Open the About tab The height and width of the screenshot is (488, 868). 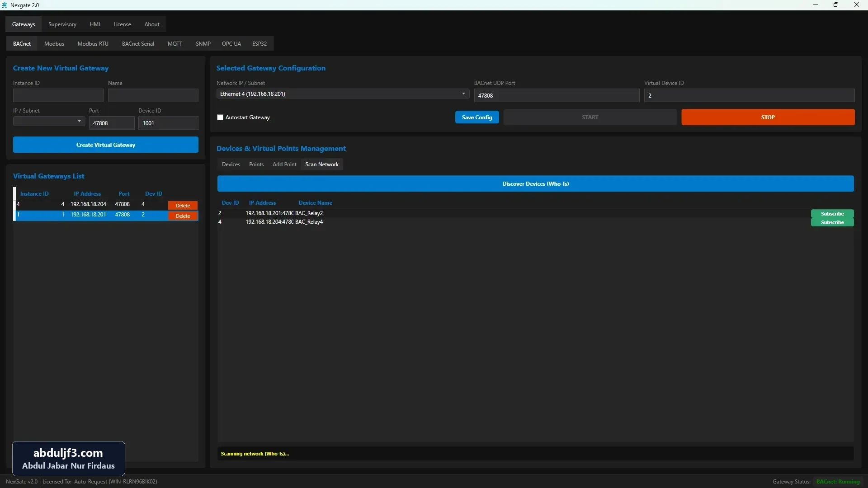tap(152, 24)
